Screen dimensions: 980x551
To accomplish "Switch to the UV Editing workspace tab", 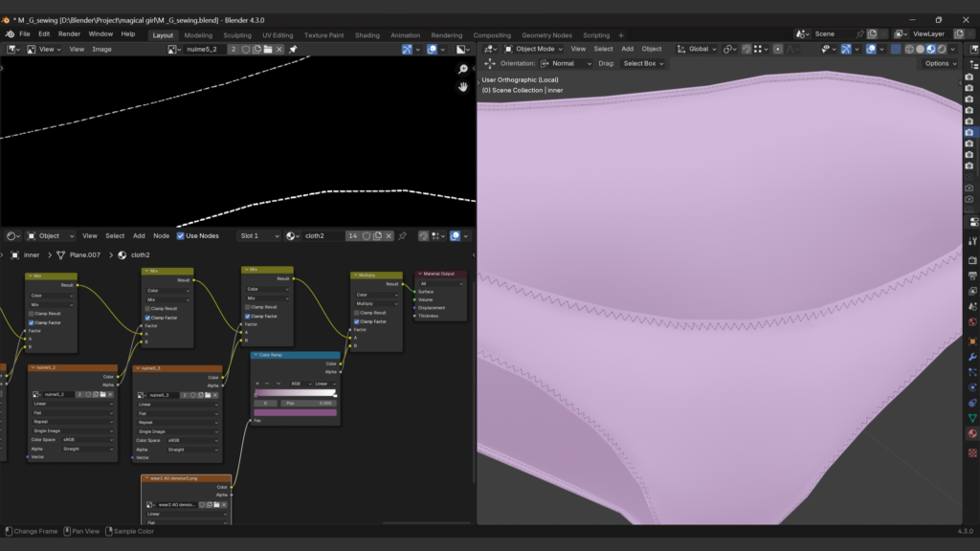I will (x=278, y=35).
